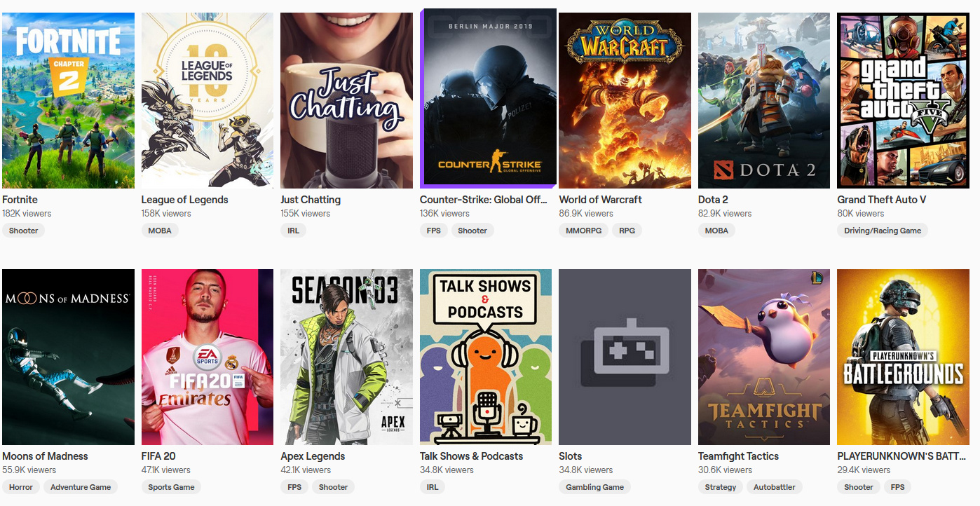Click the 55.9K viewers text

29,470
